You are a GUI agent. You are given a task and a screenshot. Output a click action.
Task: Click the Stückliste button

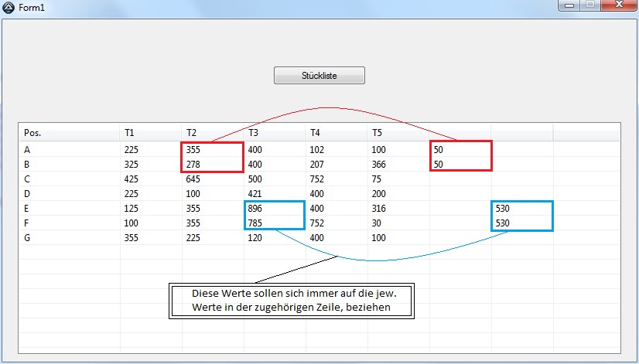[x=319, y=76]
